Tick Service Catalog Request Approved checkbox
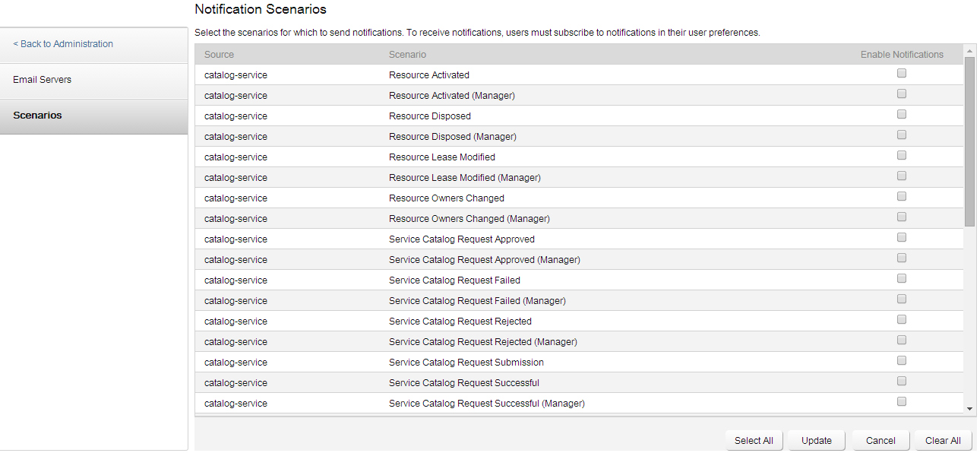 (x=902, y=238)
